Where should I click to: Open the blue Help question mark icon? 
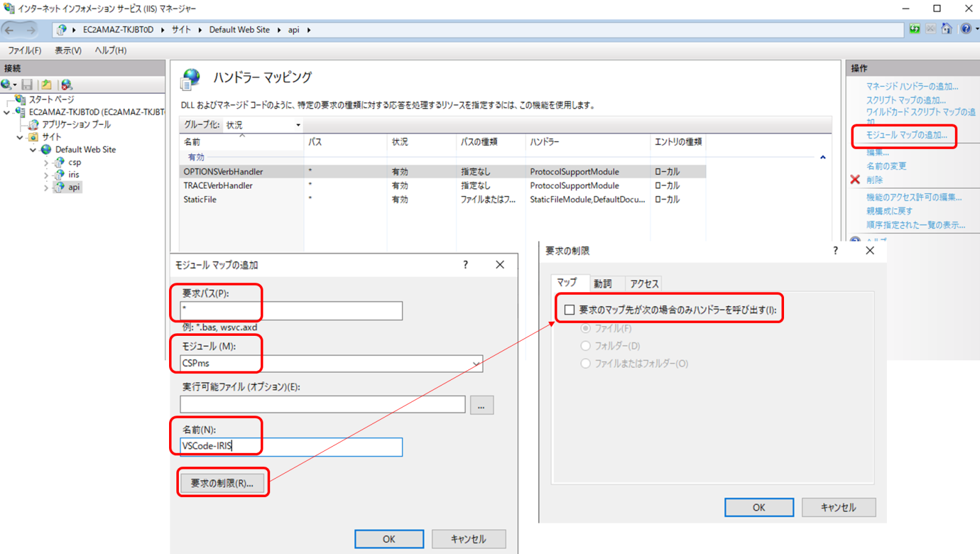pyautogui.click(x=966, y=29)
